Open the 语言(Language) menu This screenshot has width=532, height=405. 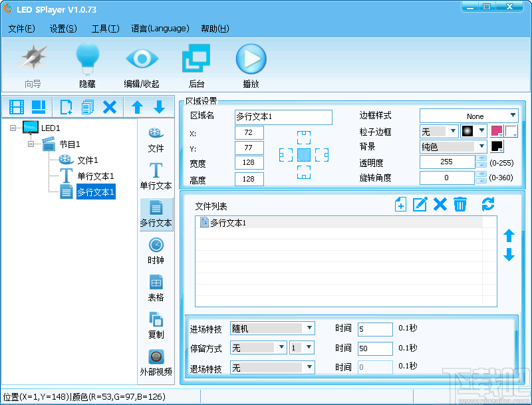pyautogui.click(x=160, y=29)
